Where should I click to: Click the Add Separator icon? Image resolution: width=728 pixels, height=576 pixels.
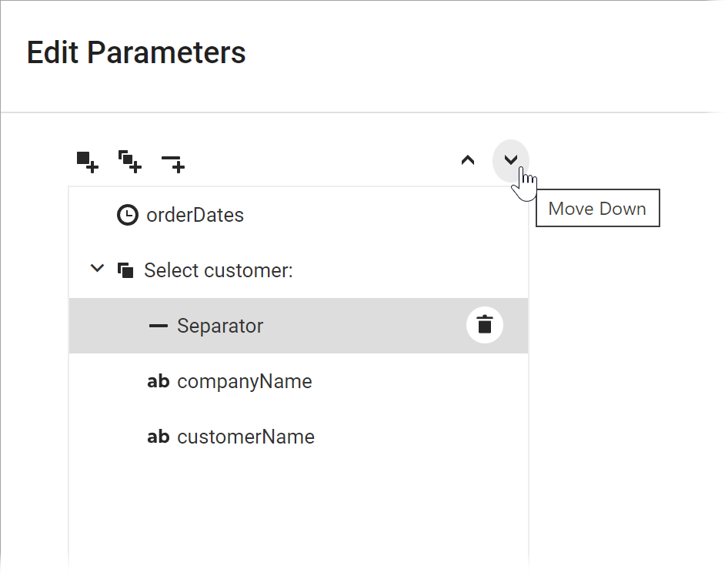click(172, 162)
